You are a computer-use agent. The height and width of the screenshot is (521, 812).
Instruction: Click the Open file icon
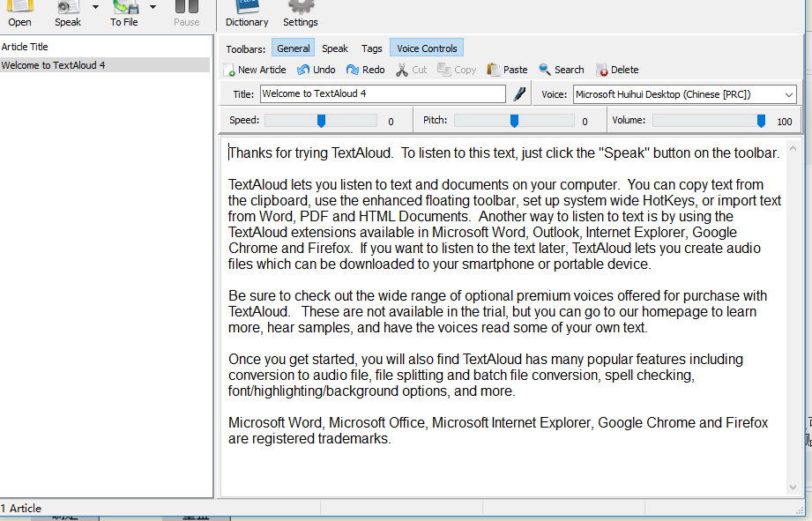(x=19, y=9)
